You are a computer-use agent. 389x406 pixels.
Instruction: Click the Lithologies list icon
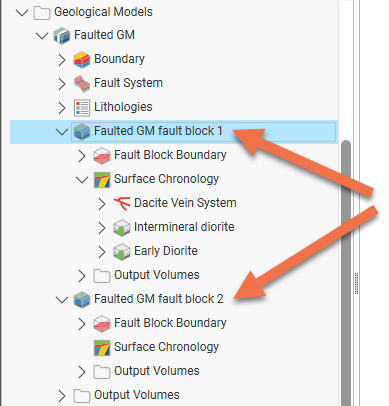[x=82, y=107]
